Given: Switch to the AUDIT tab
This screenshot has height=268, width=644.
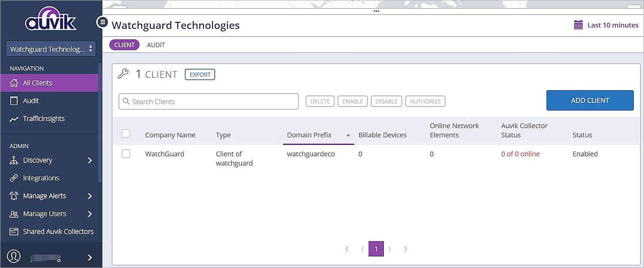Looking at the screenshot, I should coord(156,45).
